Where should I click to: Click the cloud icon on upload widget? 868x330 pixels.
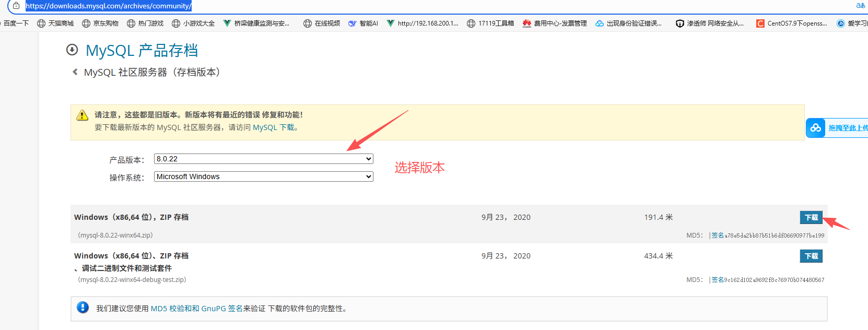815,128
